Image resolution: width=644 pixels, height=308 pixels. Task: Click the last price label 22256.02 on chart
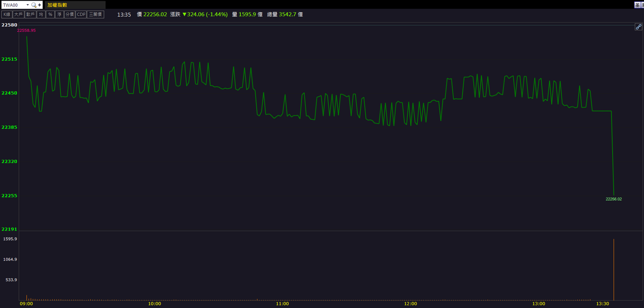[614, 199]
